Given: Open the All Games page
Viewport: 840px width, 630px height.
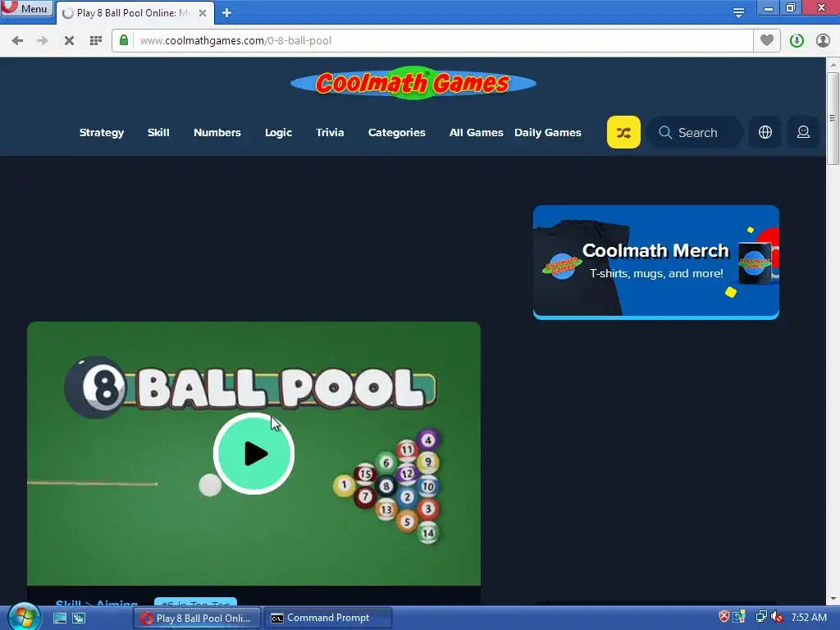Looking at the screenshot, I should pyautogui.click(x=476, y=132).
